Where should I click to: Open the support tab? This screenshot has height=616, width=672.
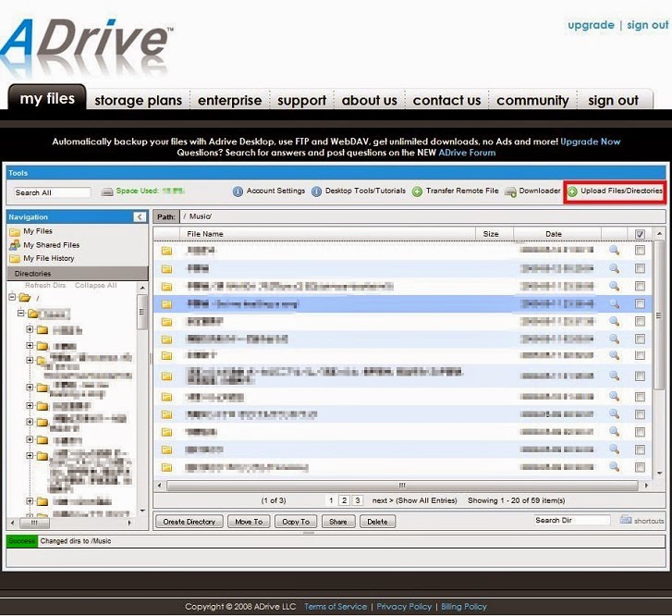301,101
